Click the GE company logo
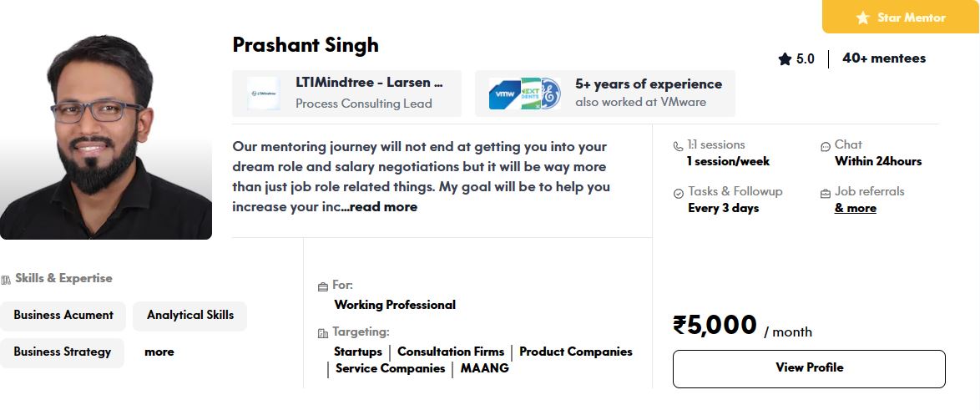 551,94
